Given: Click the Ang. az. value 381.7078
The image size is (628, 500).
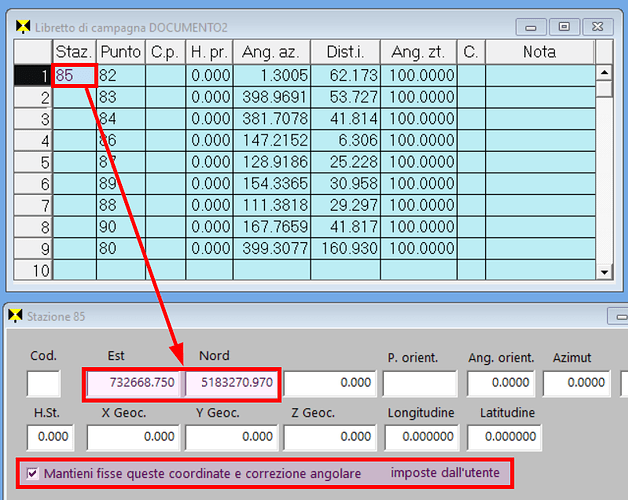Looking at the screenshot, I should [x=272, y=119].
